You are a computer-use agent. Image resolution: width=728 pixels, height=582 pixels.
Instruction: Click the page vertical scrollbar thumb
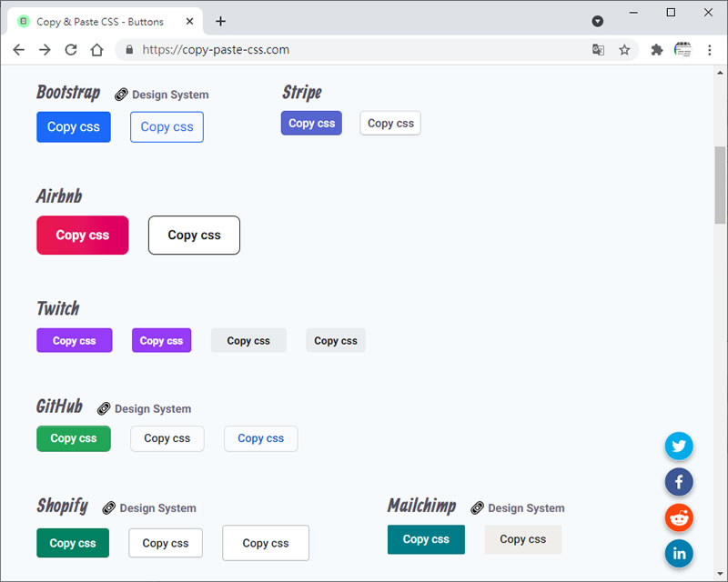pos(720,185)
